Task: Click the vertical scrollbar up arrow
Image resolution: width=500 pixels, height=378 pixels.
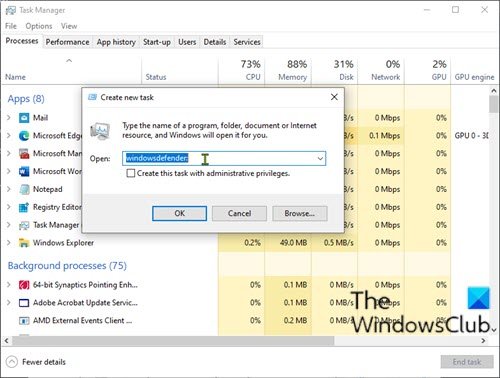Action: pos(494,91)
